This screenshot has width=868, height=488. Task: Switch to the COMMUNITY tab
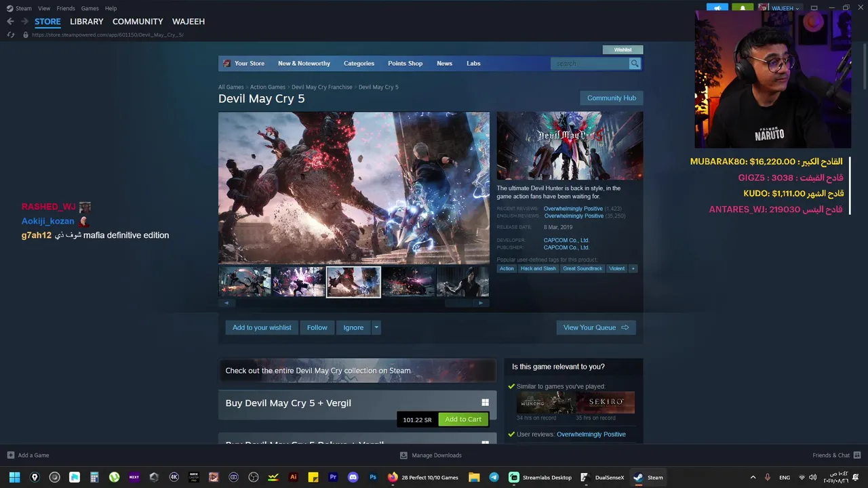pyautogui.click(x=138, y=22)
